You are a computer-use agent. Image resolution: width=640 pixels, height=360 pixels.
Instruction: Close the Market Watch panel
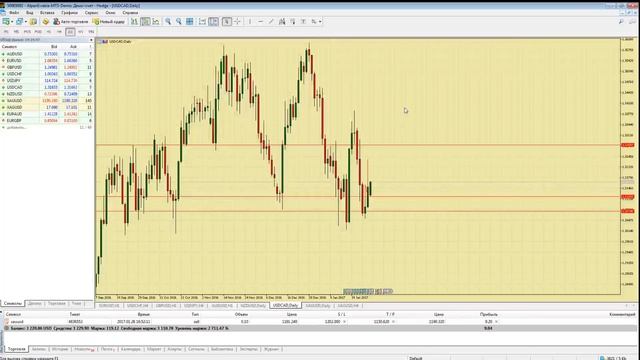pyautogui.click(x=91, y=40)
